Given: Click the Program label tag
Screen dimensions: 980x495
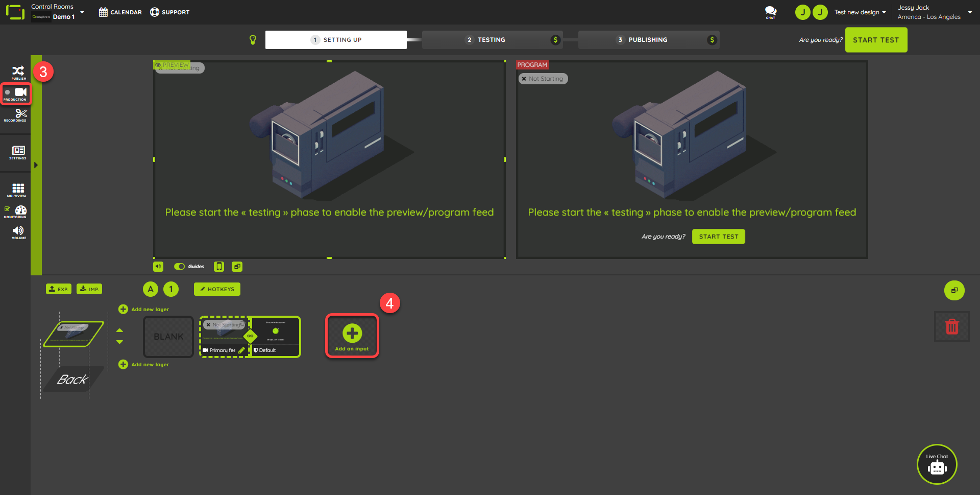Looking at the screenshot, I should point(532,65).
